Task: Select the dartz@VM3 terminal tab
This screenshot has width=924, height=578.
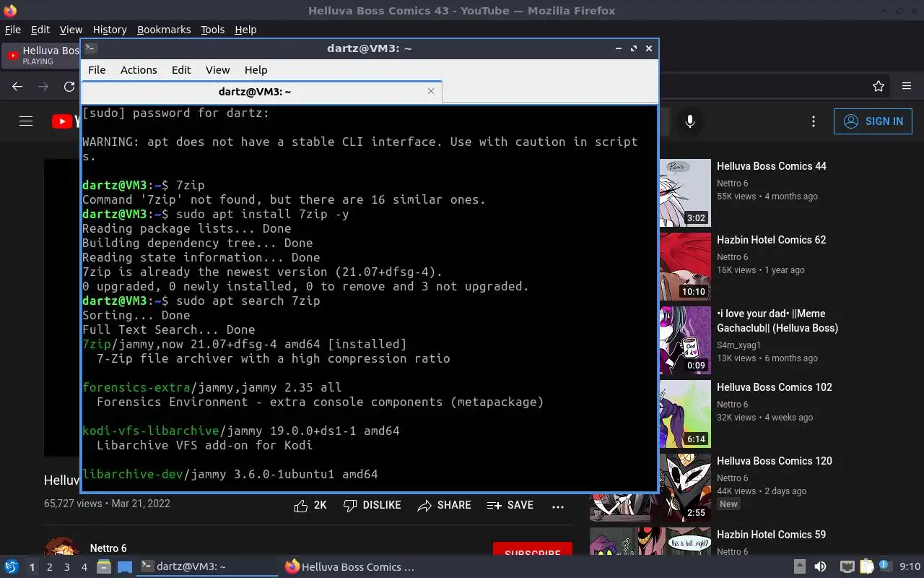Action: click(254, 92)
